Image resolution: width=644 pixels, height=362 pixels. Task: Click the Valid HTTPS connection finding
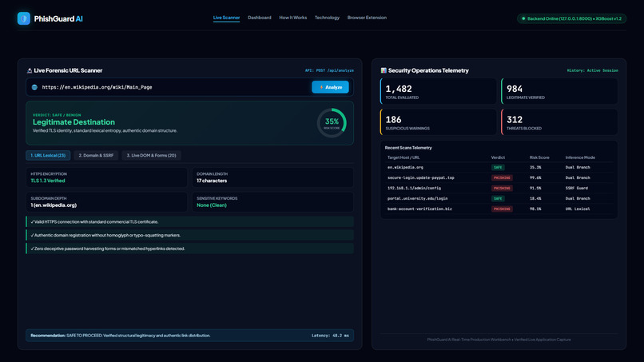189,222
